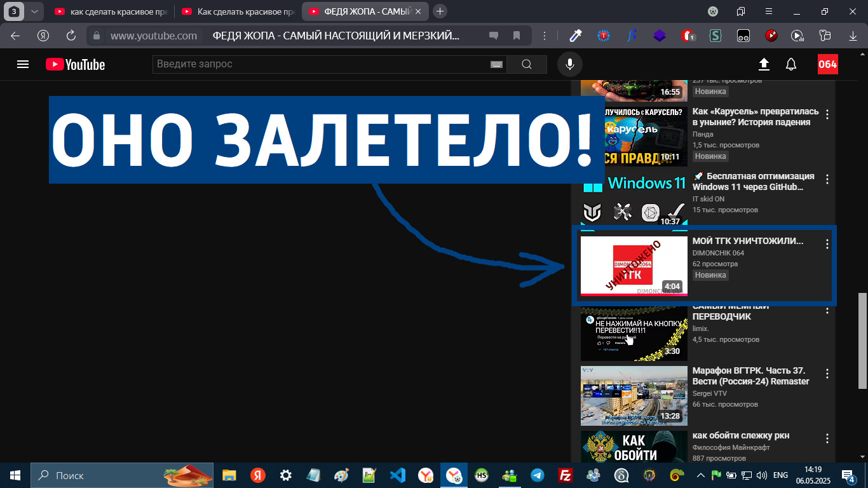The width and height of the screenshot is (868, 488).
Task: Open the browser downloads arrow
Action: click(853, 36)
